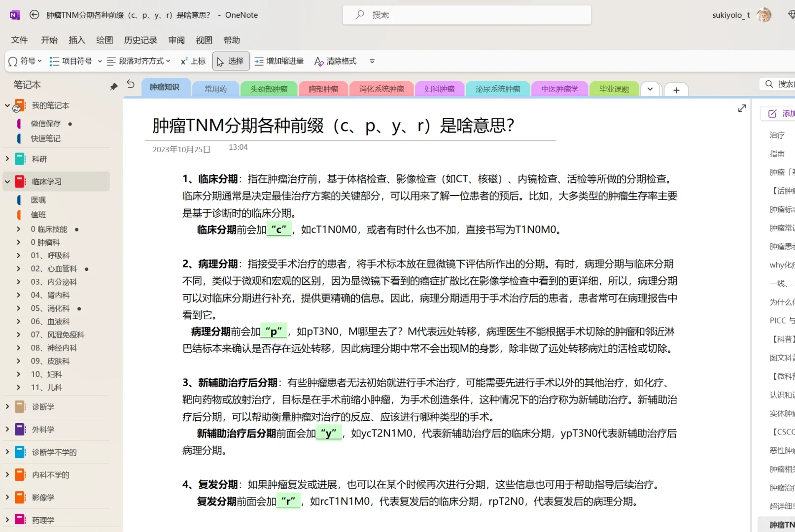This screenshot has width=795, height=532.
Task: Click 增加缩进量 to increase indent
Action: [278, 61]
